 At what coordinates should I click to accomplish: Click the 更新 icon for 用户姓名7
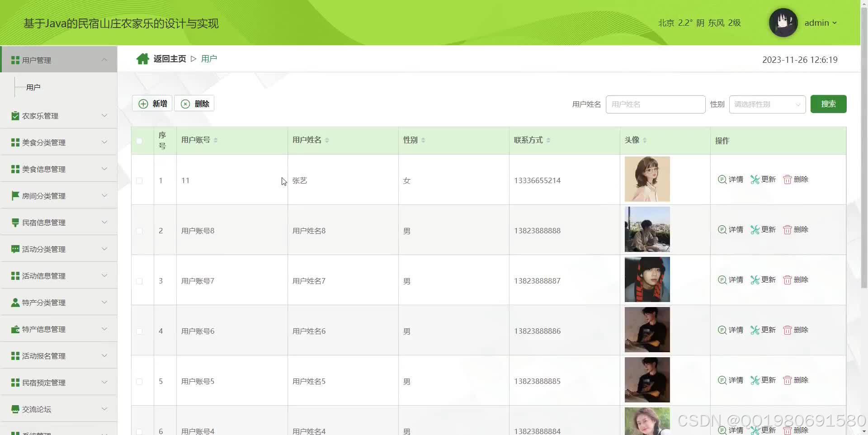pos(755,280)
